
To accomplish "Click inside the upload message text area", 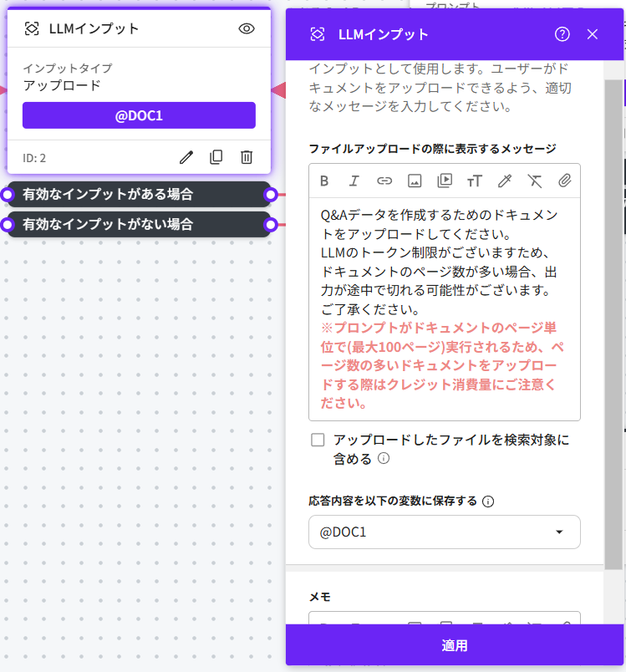I will [x=444, y=309].
